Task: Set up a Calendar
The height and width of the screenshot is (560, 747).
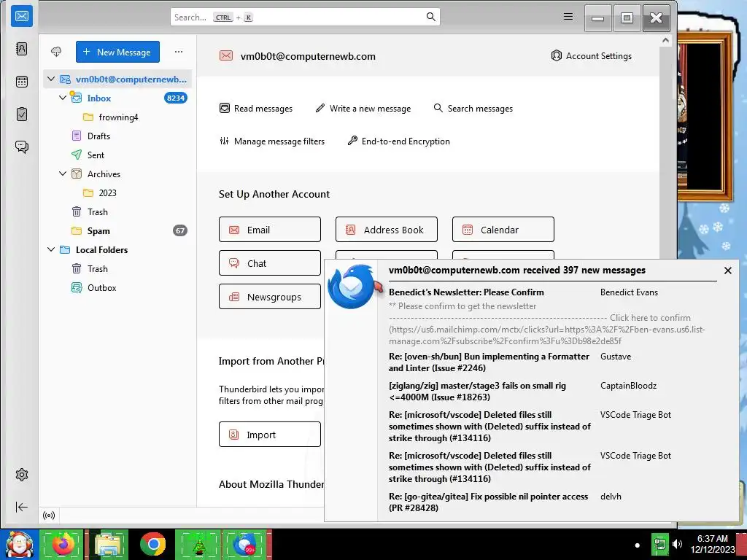Action: point(503,230)
